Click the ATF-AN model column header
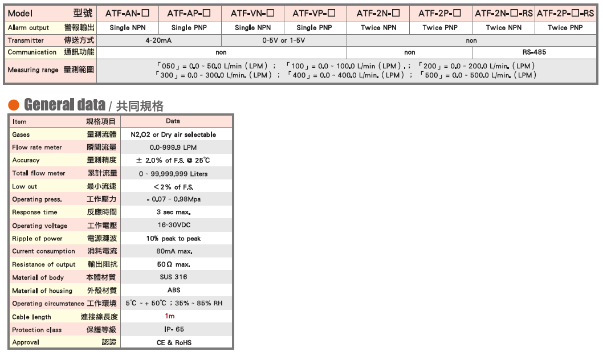Viewport: 603px width, 364px height. coord(127,13)
